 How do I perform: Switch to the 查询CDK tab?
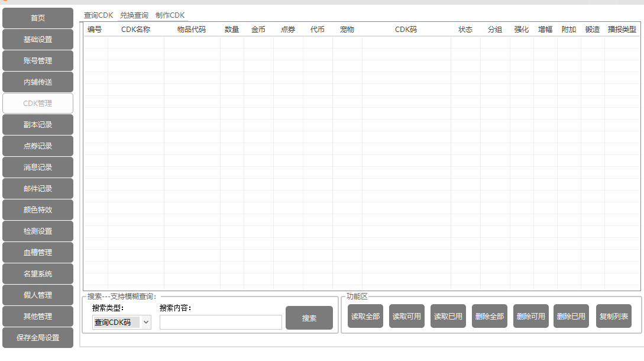point(98,15)
